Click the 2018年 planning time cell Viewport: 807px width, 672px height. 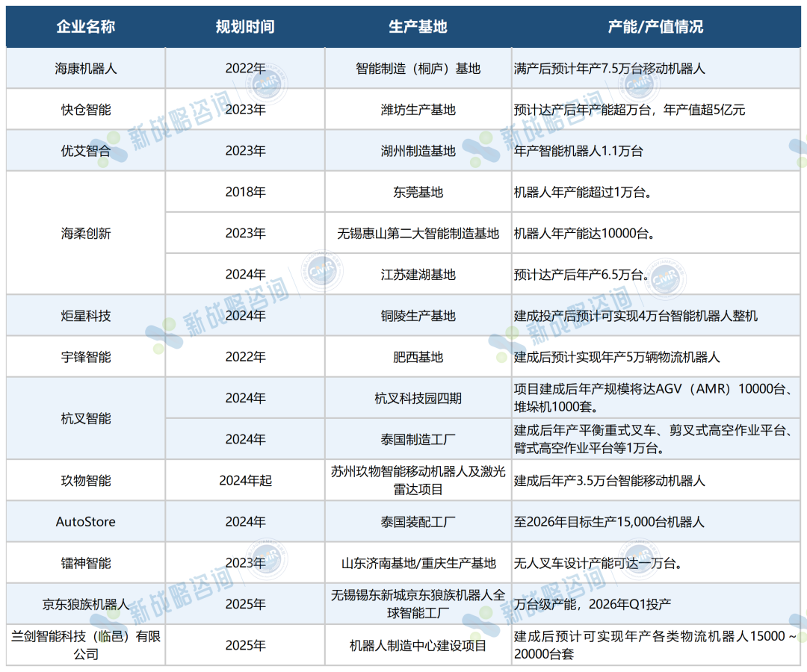tap(245, 192)
